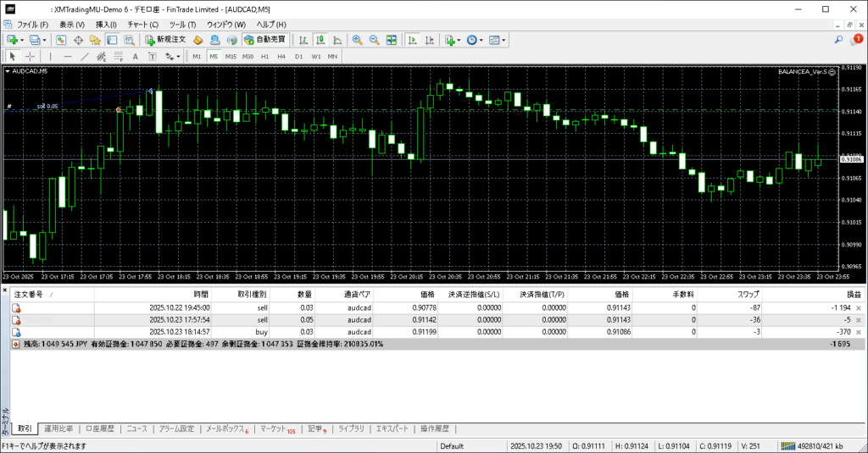Select the text label 'A' tool
Image resolution: width=868 pixels, height=453 pixels.
click(x=136, y=57)
